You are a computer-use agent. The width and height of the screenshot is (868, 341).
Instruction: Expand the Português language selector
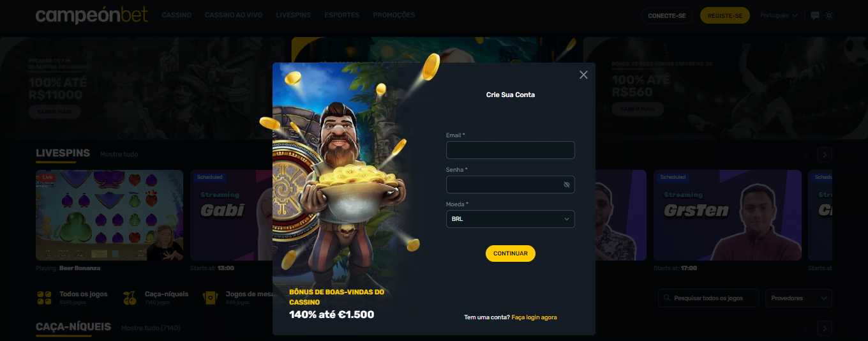pyautogui.click(x=779, y=15)
